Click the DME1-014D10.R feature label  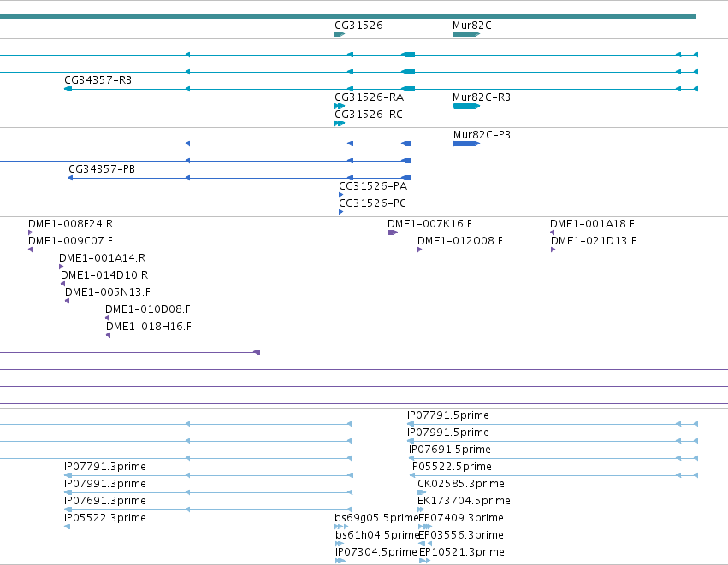pos(104,275)
